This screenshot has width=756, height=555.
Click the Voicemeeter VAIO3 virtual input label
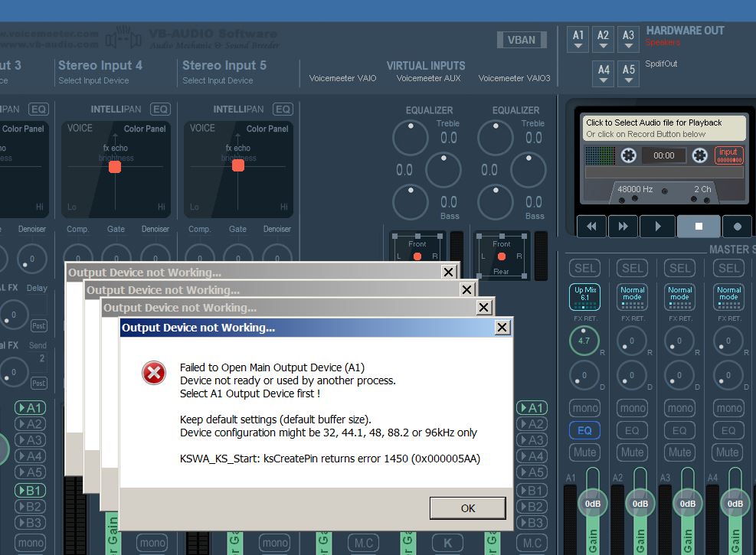pyautogui.click(x=514, y=78)
